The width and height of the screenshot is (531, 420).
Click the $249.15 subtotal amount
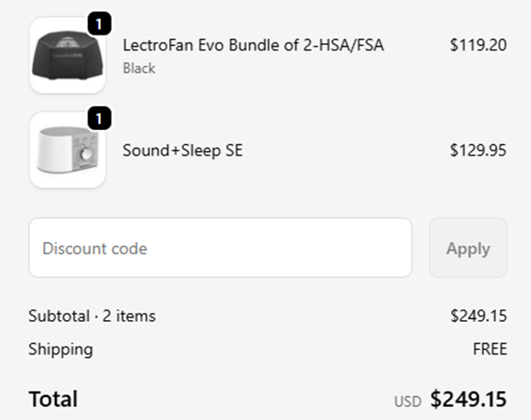478,316
